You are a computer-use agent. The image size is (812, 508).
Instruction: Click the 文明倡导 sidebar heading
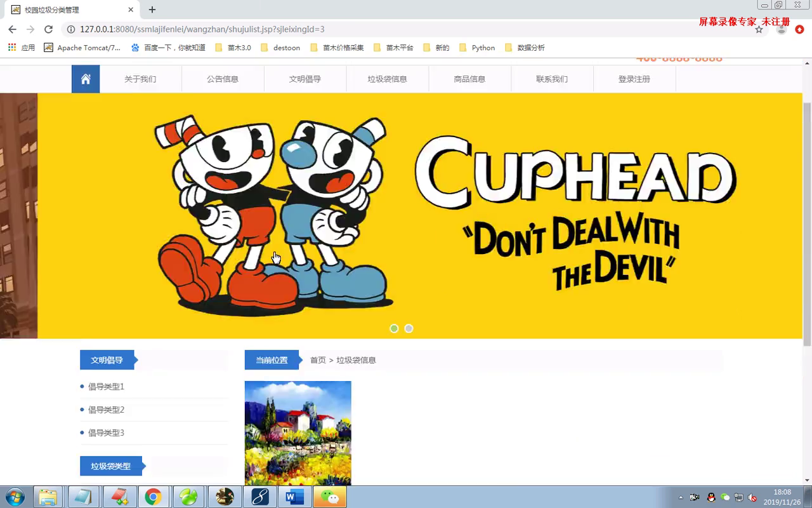click(x=107, y=360)
